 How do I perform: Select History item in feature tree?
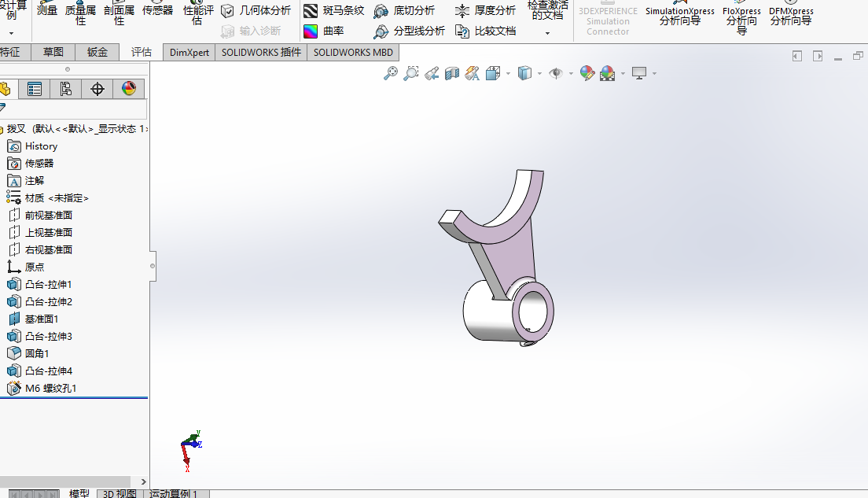[x=32, y=146]
